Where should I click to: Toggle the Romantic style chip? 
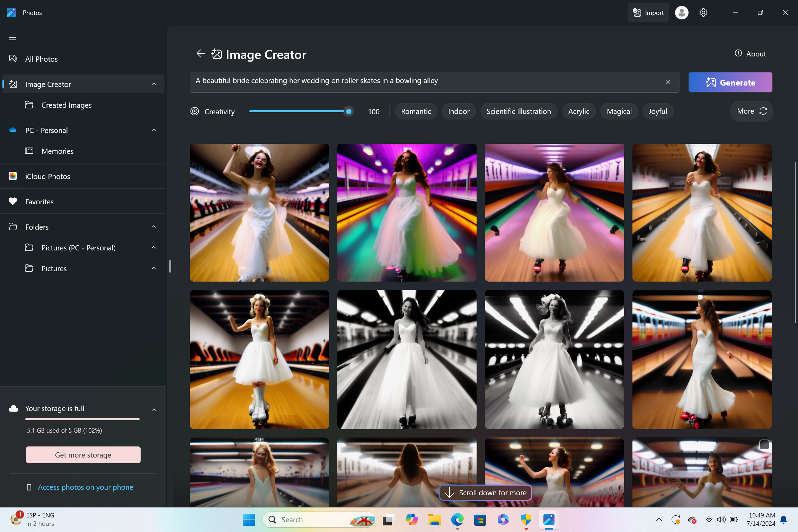[x=416, y=112]
